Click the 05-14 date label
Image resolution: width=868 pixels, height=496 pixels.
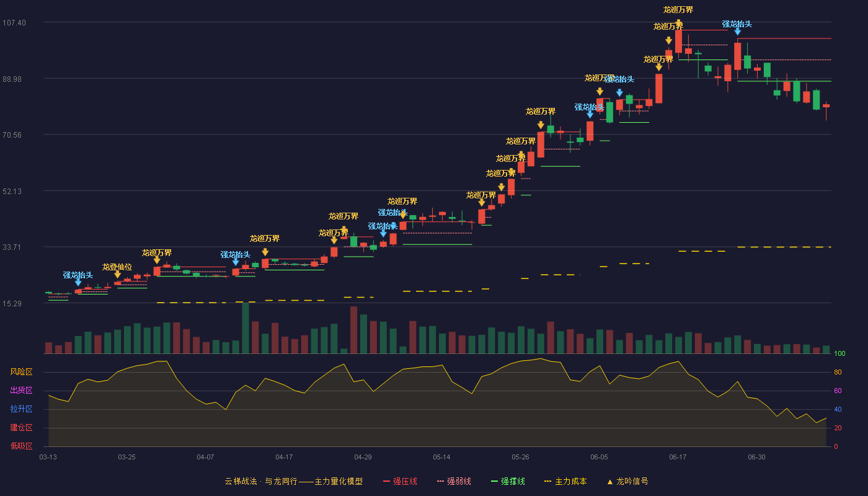point(441,457)
